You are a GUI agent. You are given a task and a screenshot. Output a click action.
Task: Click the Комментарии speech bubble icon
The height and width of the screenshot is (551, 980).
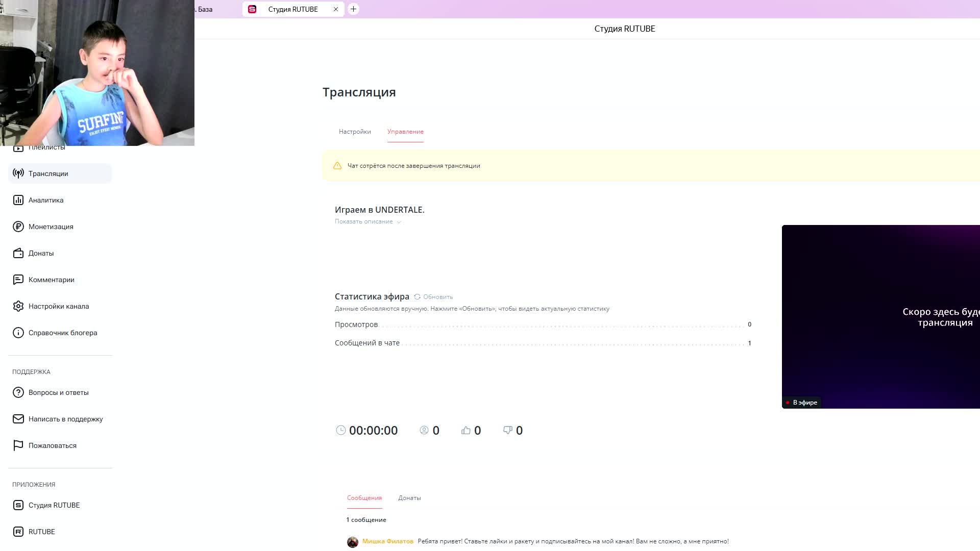click(x=18, y=280)
